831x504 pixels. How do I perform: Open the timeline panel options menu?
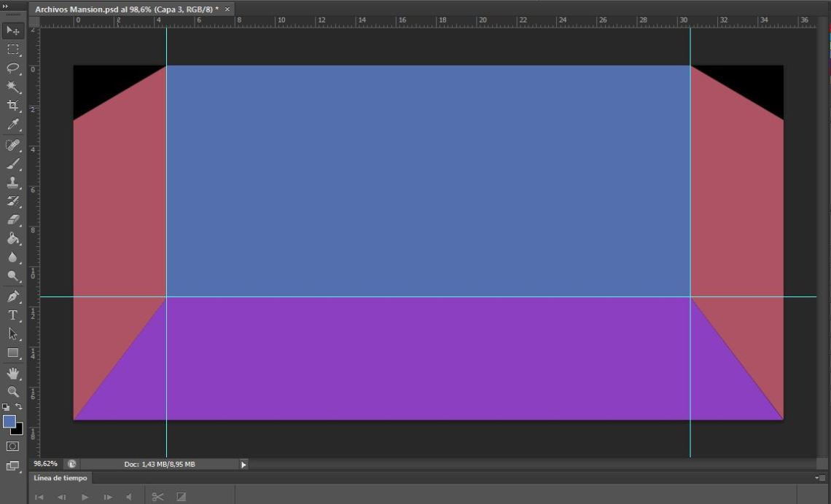click(819, 479)
